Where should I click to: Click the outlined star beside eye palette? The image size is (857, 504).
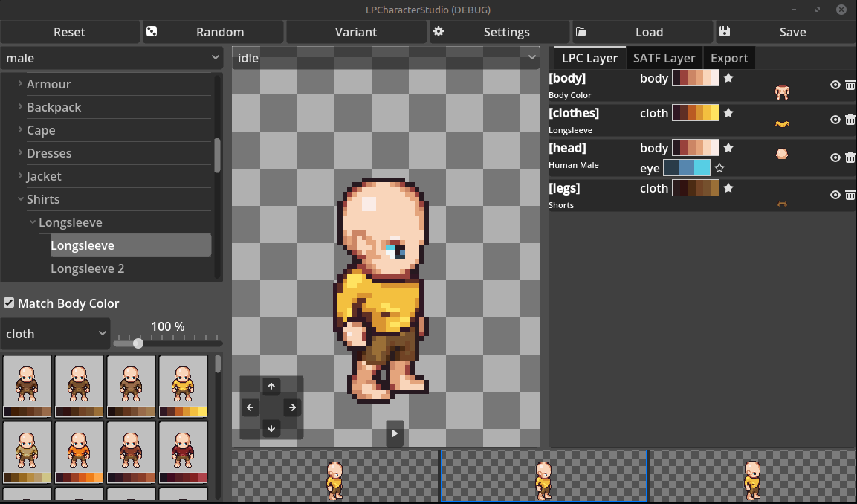(x=719, y=168)
